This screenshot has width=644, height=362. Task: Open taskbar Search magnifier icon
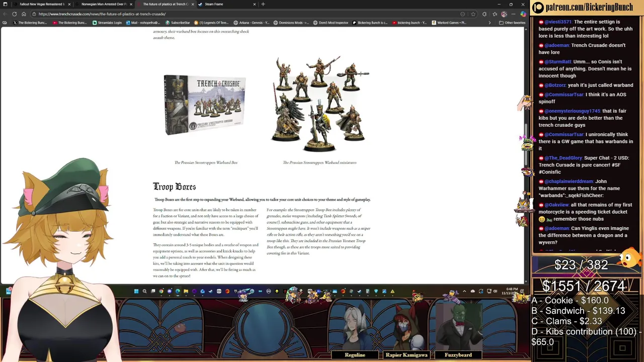coord(144,291)
